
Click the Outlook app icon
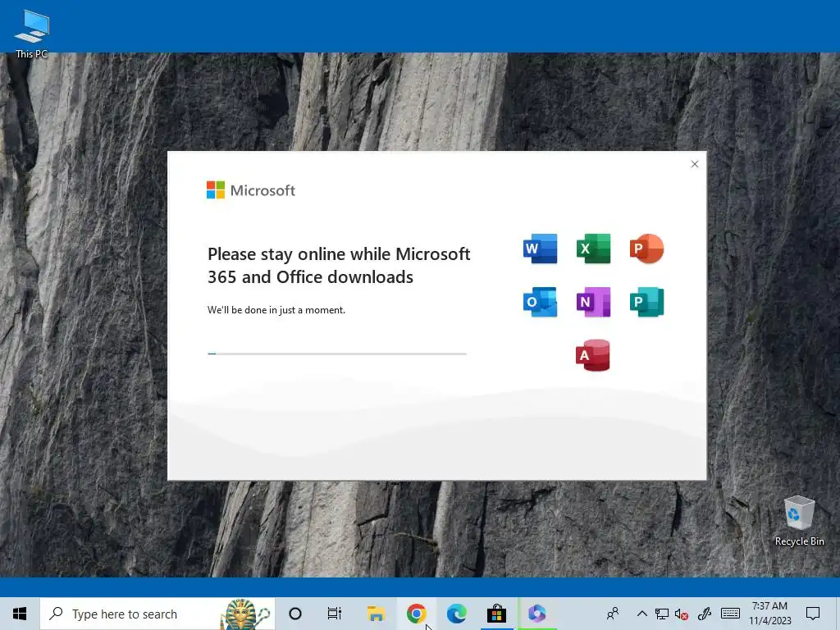[540, 302]
